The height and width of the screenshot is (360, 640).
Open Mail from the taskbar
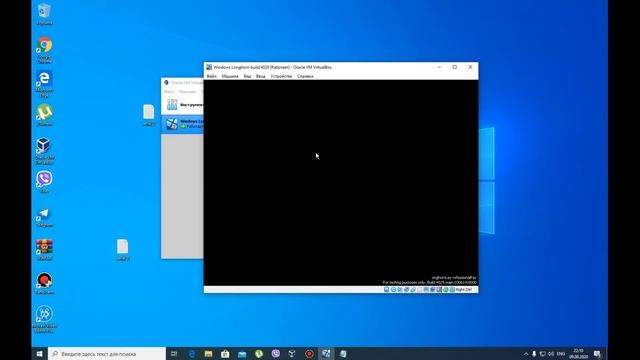(x=242, y=353)
